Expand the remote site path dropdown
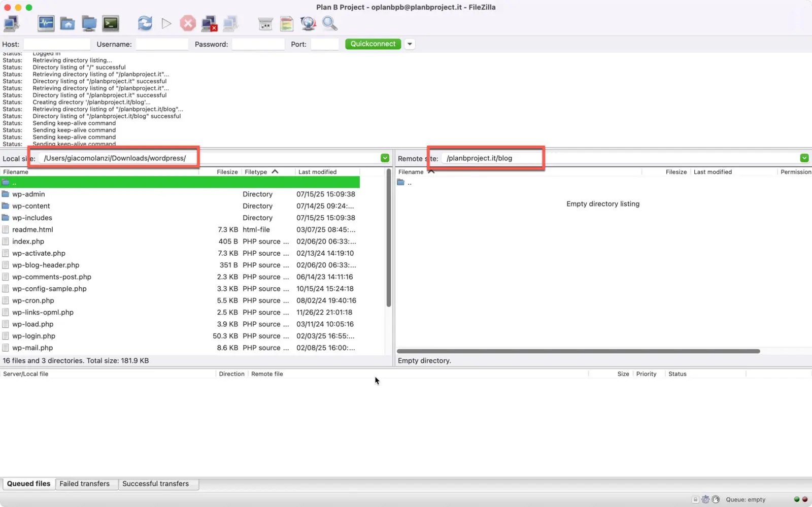Viewport: 812px width, 507px height. tap(804, 158)
